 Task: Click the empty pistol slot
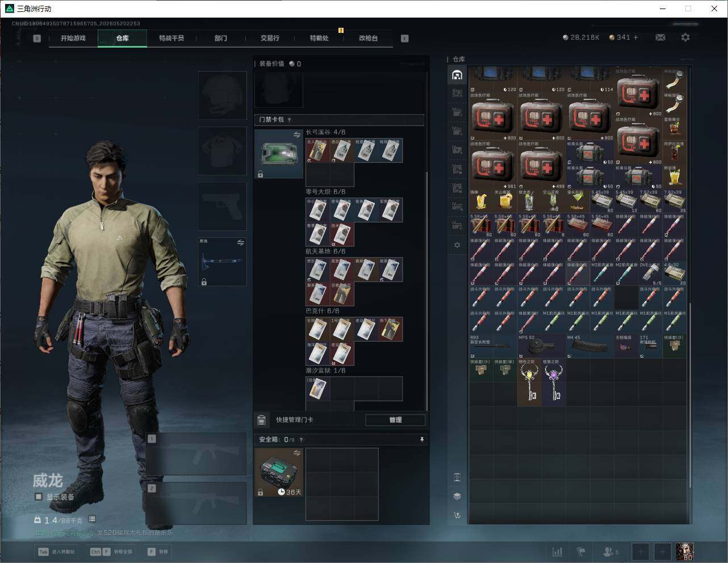(222, 207)
